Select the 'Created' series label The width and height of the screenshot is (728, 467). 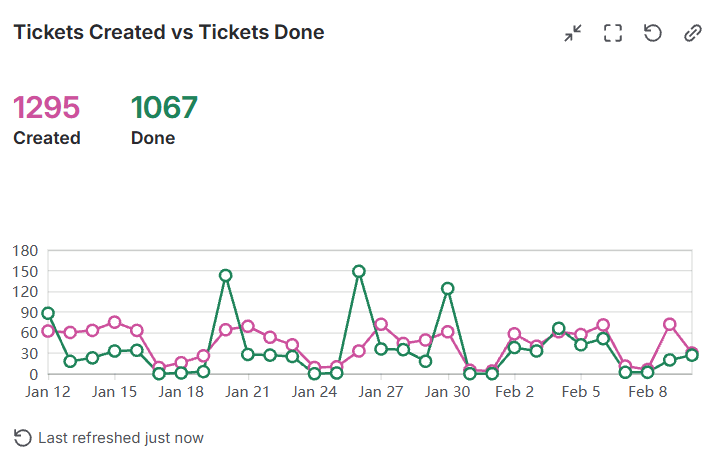(46, 138)
